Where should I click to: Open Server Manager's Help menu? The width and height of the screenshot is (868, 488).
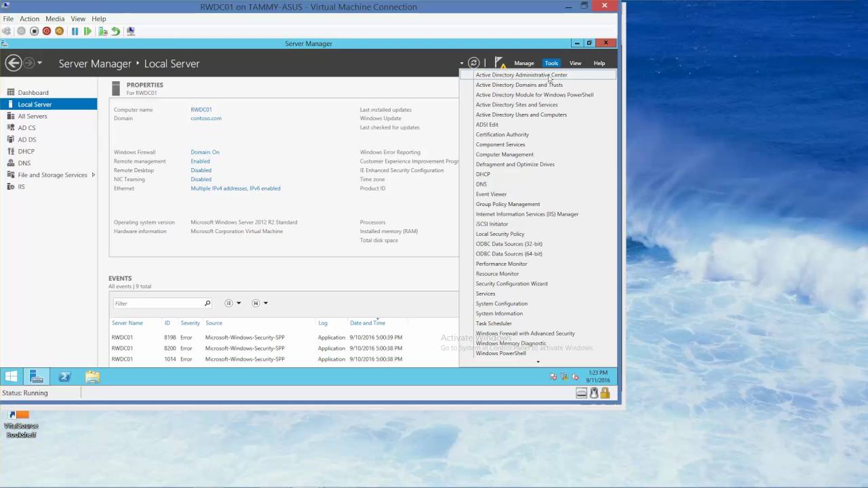[599, 63]
